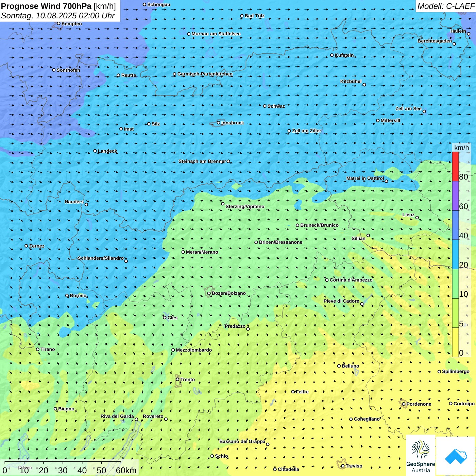Click the blue cloud arrow logo

pyautogui.click(x=456, y=456)
